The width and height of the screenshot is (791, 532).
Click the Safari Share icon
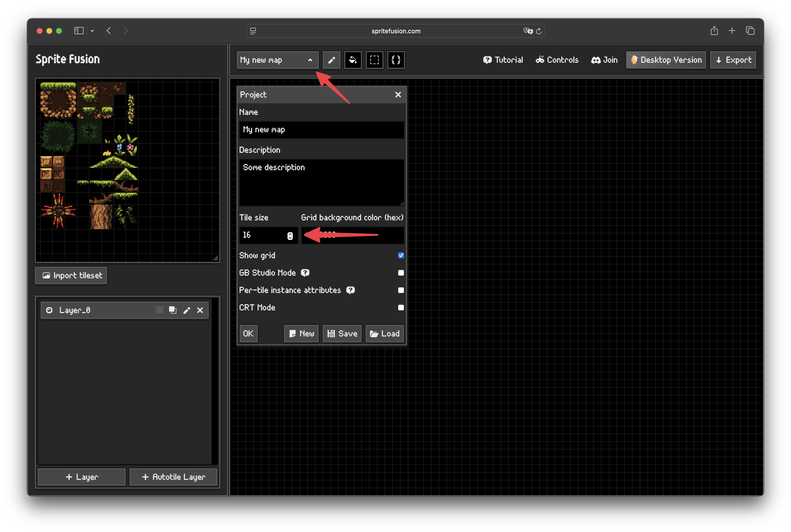pyautogui.click(x=714, y=31)
